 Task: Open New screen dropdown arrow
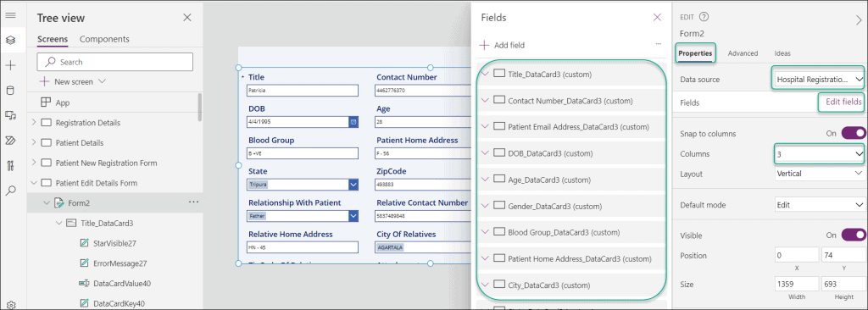tap(102, 81)
